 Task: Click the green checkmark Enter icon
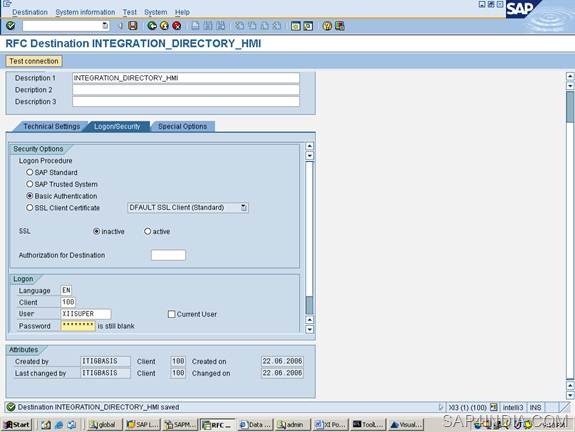coord(11,26)
